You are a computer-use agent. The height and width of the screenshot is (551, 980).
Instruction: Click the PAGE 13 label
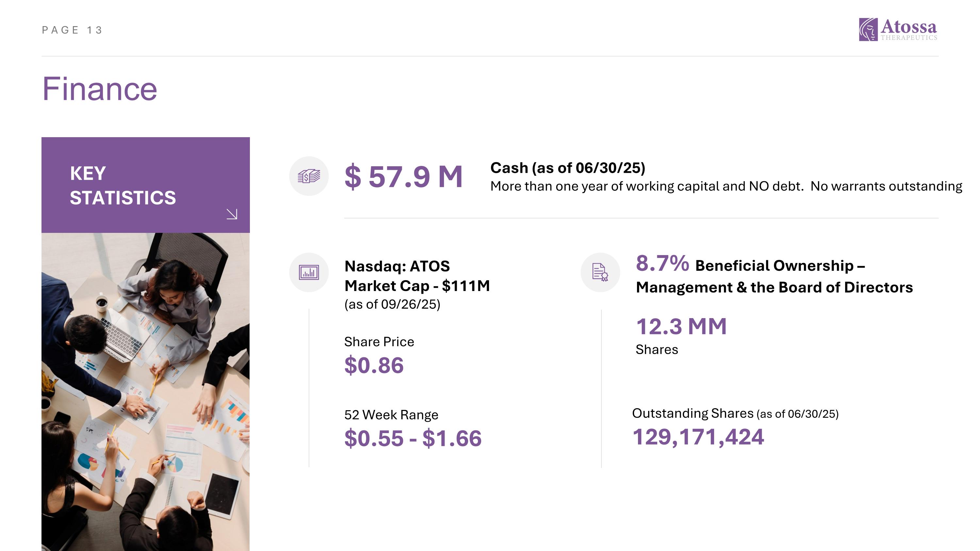[x=72, y=30]
